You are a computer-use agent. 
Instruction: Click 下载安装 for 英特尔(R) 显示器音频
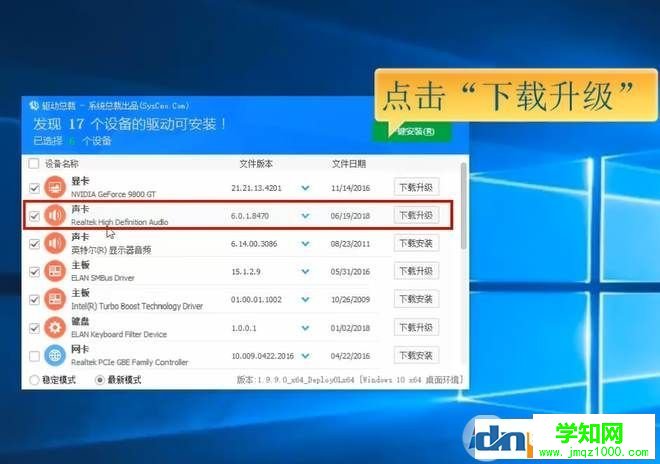[416, 243]
